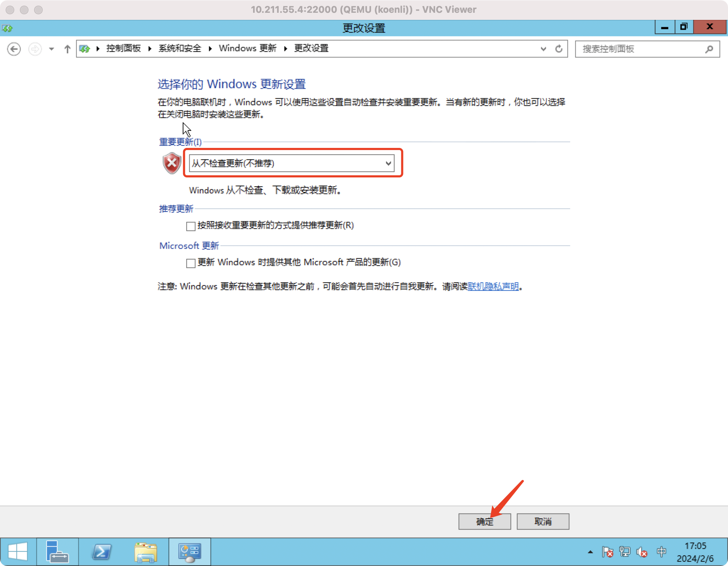The height and width of the screenshot is (566, 728).
Task: Check updates for other Microsoft products
Action: point(191,263)
